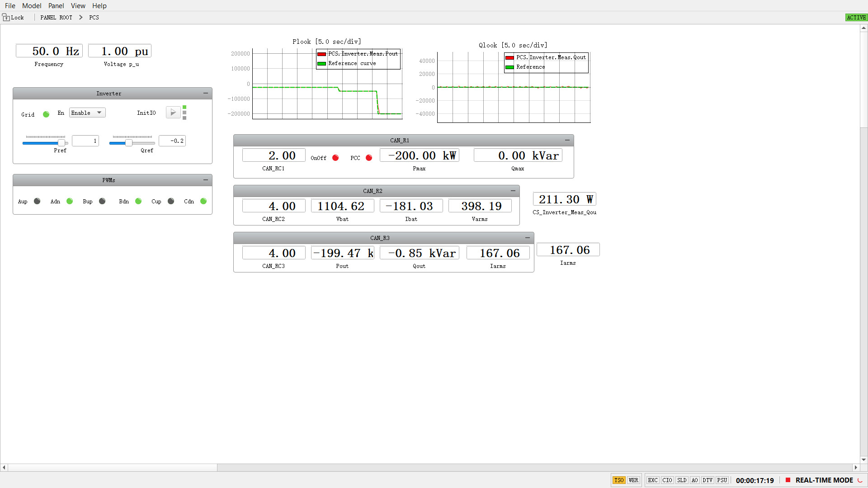This screenshot has height=488, width=868.
Task: Click the red real-time mode stop icon
Action: (x=788, y=480)
